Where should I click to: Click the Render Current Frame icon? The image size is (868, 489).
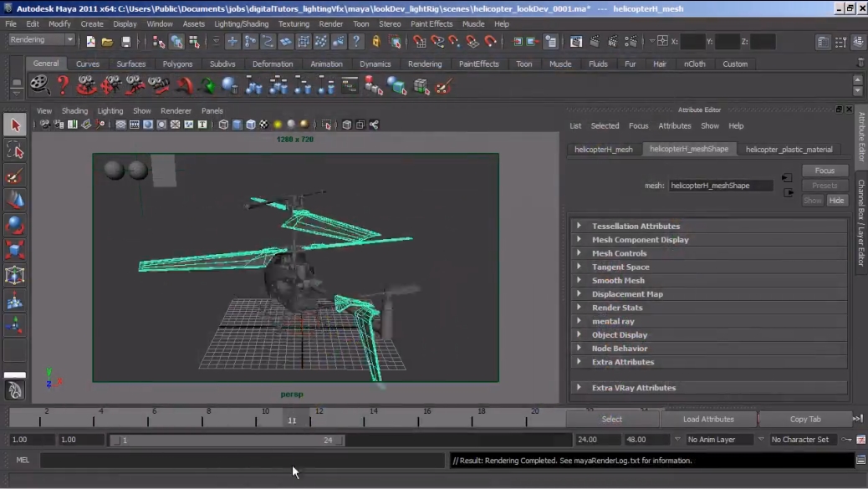(x=595, y=42)
